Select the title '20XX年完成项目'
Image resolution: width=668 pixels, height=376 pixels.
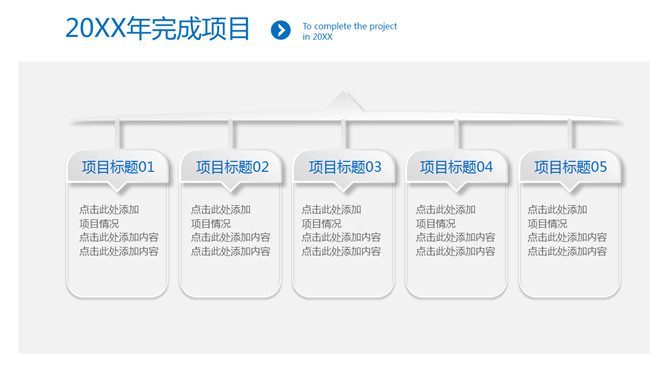tap(158, 29)
